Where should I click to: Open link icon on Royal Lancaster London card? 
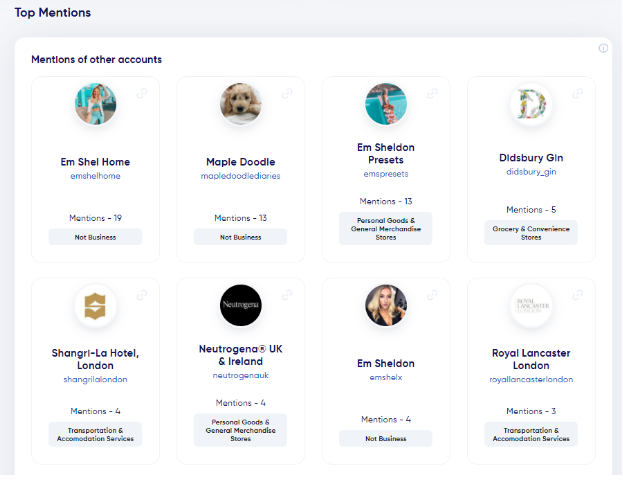pos(578,295)
